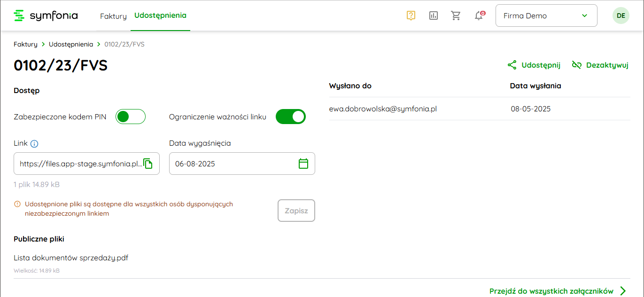Open the reports chart icon
The height and width of the screenshot is (297, 644).
click(434, 16)
